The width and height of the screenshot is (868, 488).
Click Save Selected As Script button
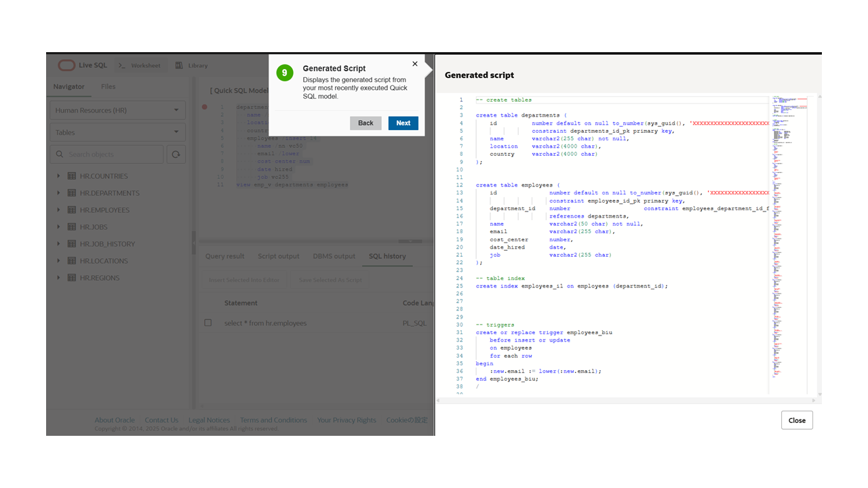point(330,280)
